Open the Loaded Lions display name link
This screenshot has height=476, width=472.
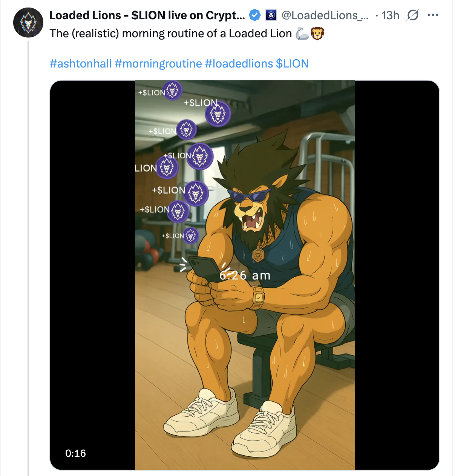point(147,15)
